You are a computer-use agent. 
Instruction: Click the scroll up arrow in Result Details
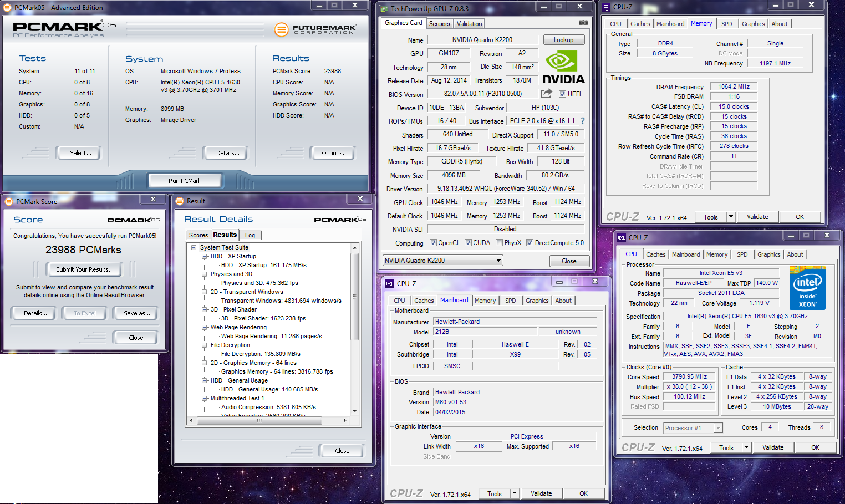point(355,247)
